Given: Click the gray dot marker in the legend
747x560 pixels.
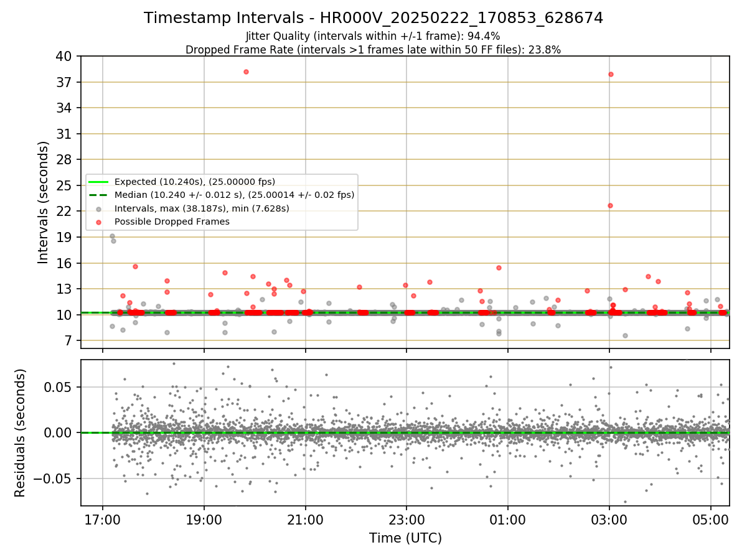Looking at the screenshot, I should coord(98,209).
